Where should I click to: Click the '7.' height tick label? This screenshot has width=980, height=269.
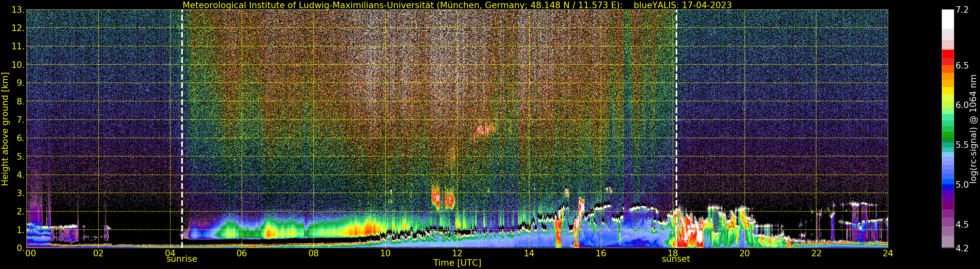point(20,120)
